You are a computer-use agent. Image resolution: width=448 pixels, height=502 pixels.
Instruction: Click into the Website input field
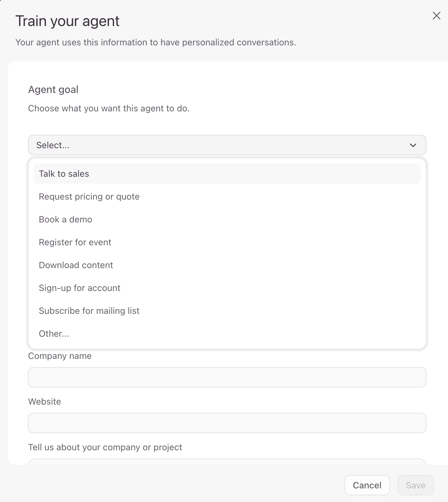(227, 423)
